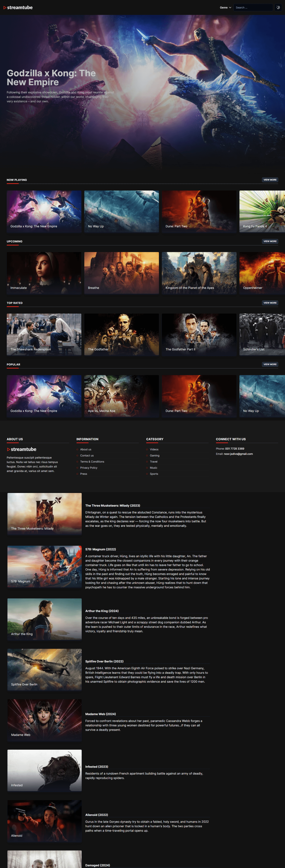285x868 pixels.
Task: Select the Videos category link
Action: pyautogui.click(x=154, y=449)
